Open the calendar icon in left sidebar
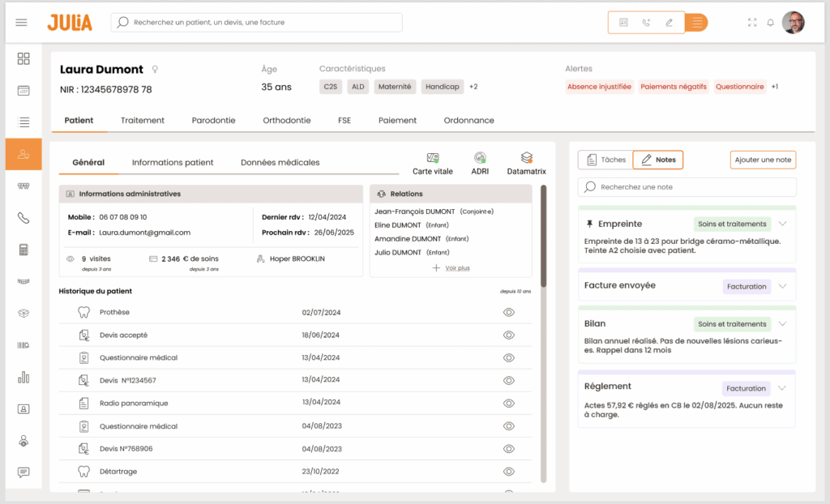830x504 pixels. pos(24,91)
